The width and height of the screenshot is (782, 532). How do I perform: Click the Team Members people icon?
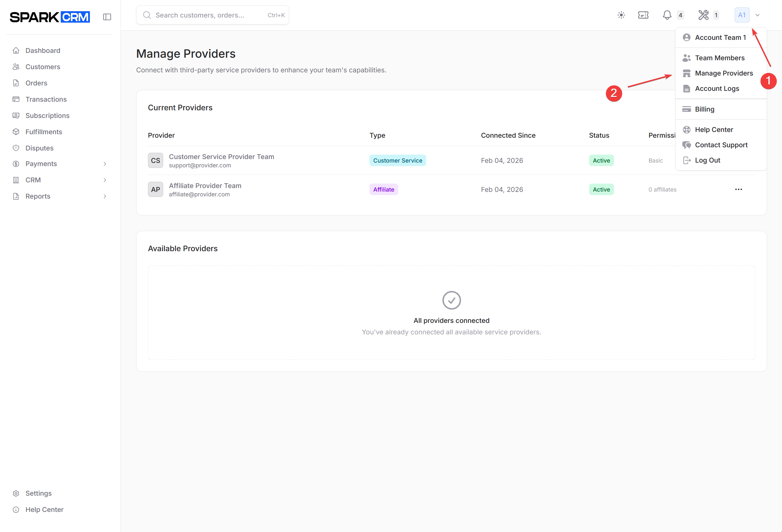[686, 58]
